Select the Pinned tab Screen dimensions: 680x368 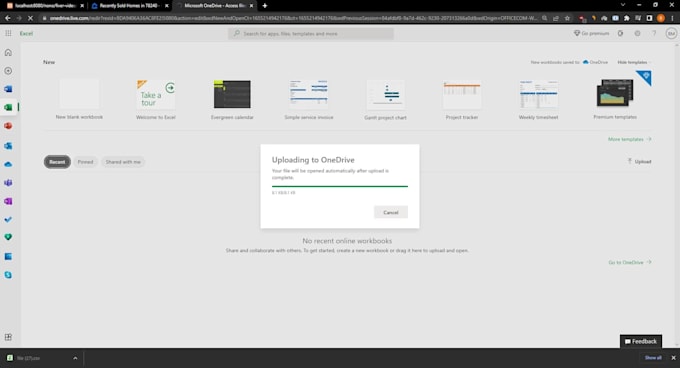click(x=85, y=162)
